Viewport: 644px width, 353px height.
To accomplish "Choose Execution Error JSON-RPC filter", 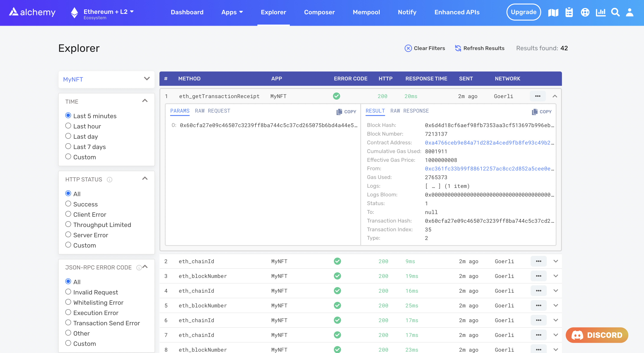I will 68,312.
